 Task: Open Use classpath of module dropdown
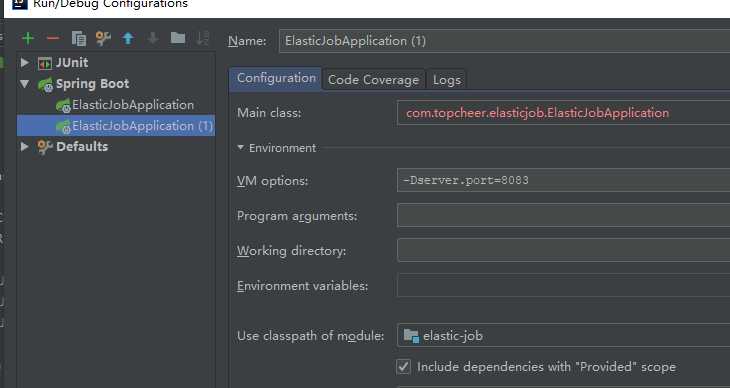pos(563,335)
